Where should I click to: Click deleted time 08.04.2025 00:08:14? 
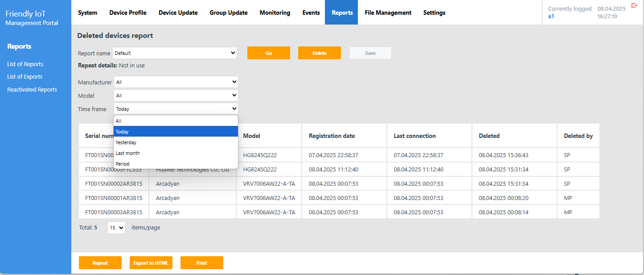[x=504, y=212]
